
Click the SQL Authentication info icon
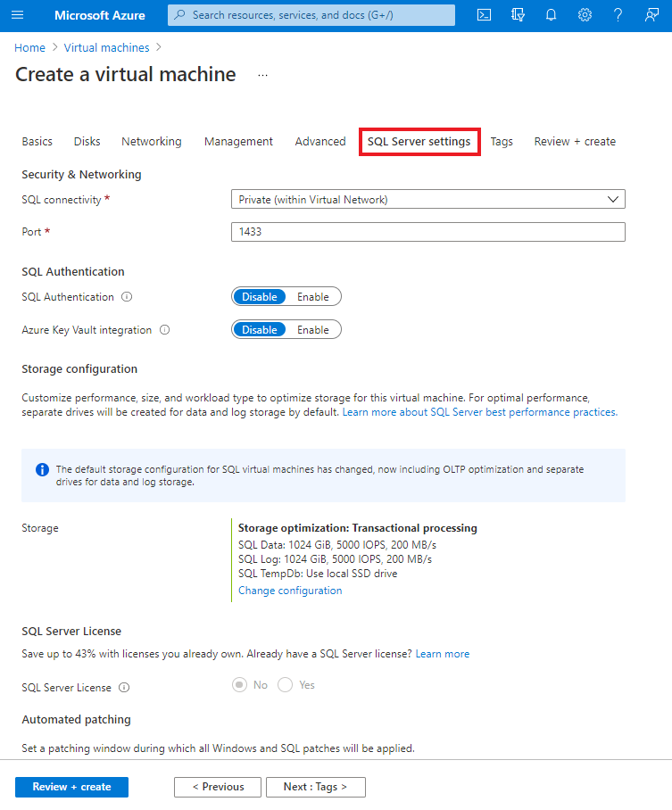[127, 297]
